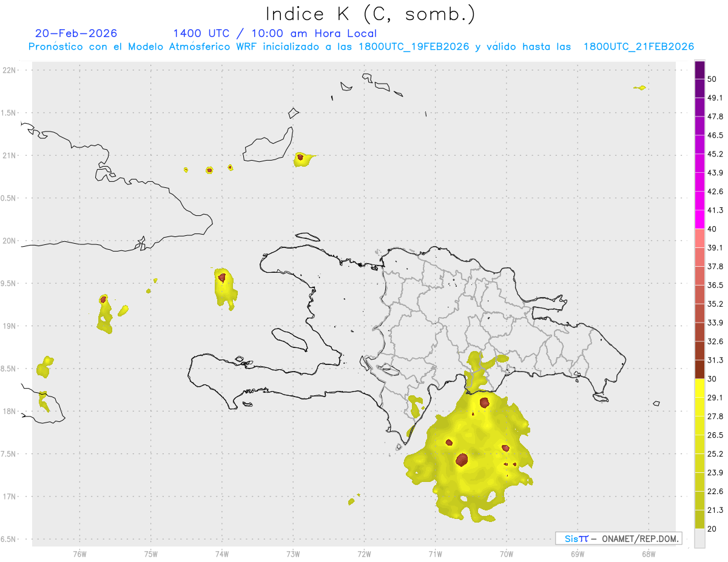Click the "75W" longitude label
This screenshot has height=562, width=728.
pos(150,553)
